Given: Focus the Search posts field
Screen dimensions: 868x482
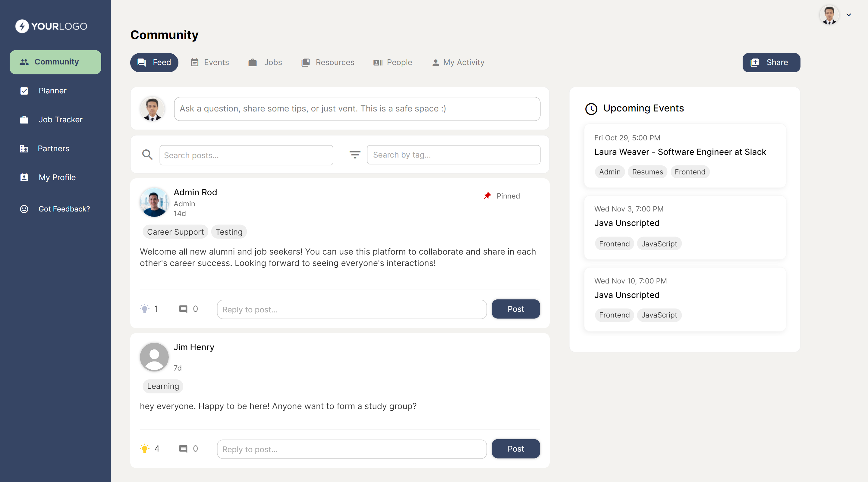Looking at the screenshot, I should [x=246, y=155].
